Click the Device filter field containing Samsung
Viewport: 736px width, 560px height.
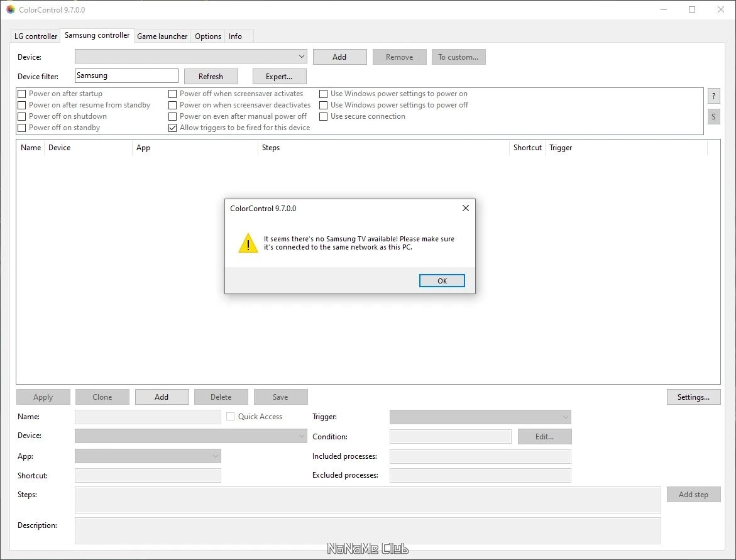tap(126, 75)
